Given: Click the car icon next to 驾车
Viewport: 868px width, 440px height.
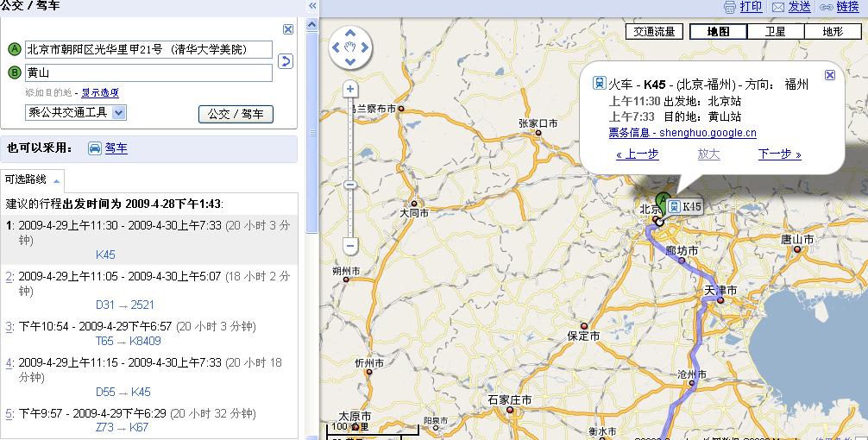Looking at the screenshot, I should pyautogui.click(x=95, y=148).
